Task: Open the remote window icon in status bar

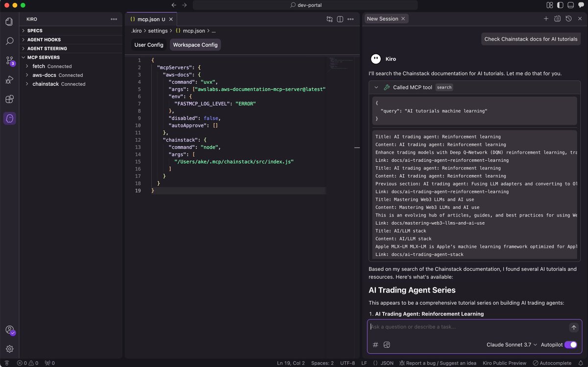Action: (6, 363)
